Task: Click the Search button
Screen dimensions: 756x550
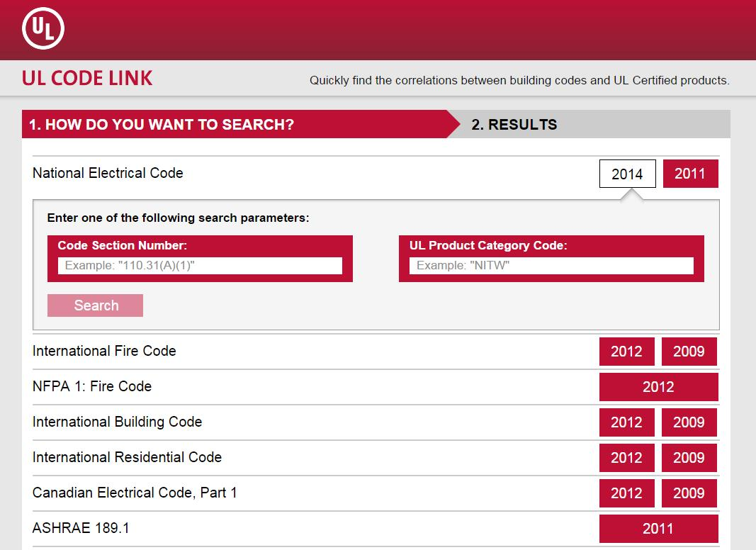Action: tap(95, 305)
